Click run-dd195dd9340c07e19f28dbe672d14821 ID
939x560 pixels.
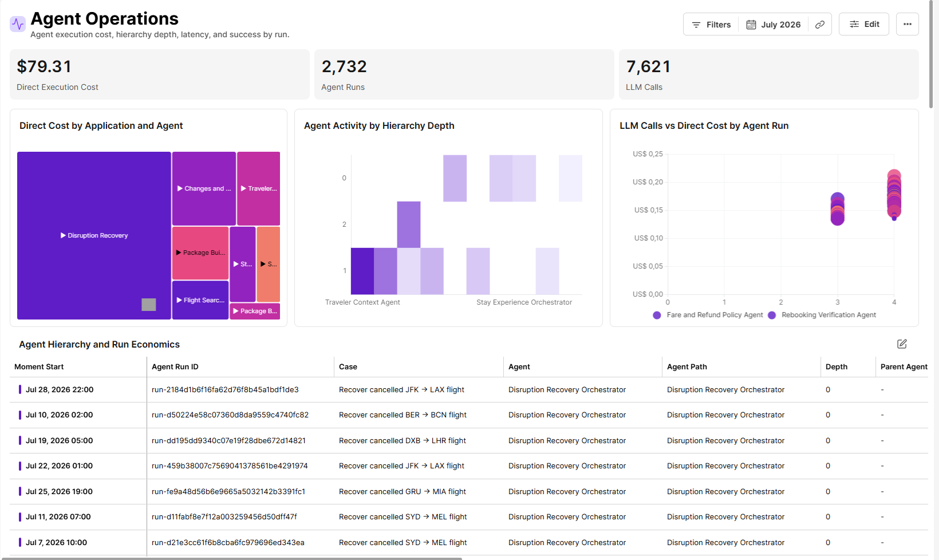pyautogui.click(x=228, y=440)
